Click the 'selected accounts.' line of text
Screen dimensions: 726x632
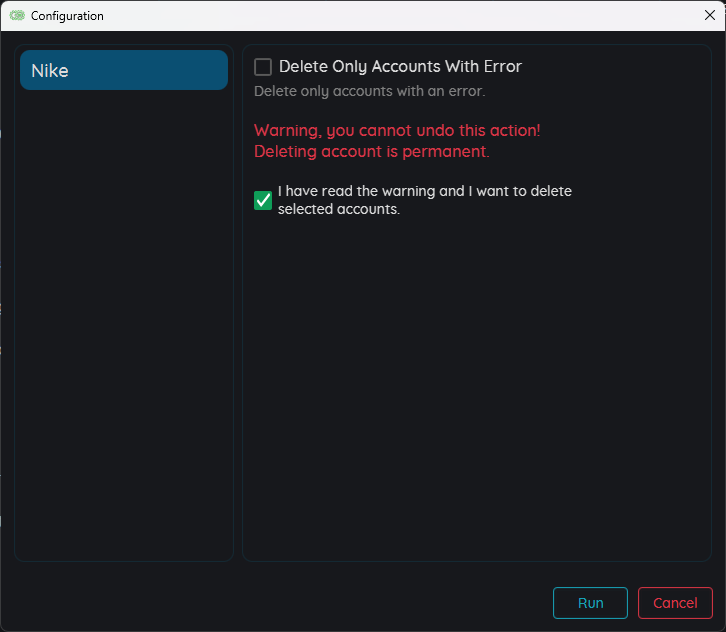pyautogui.click(x=338, y=210)
